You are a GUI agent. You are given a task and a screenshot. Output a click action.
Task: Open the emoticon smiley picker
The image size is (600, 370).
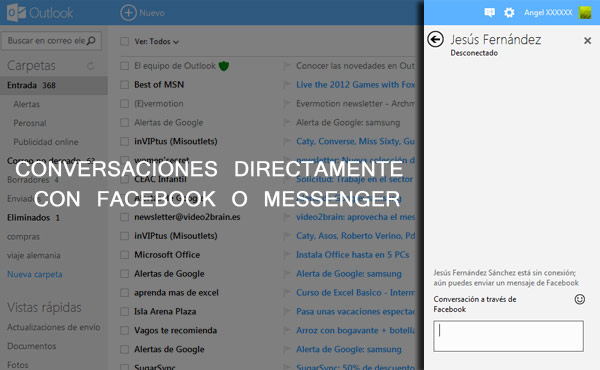pos(580,299)
